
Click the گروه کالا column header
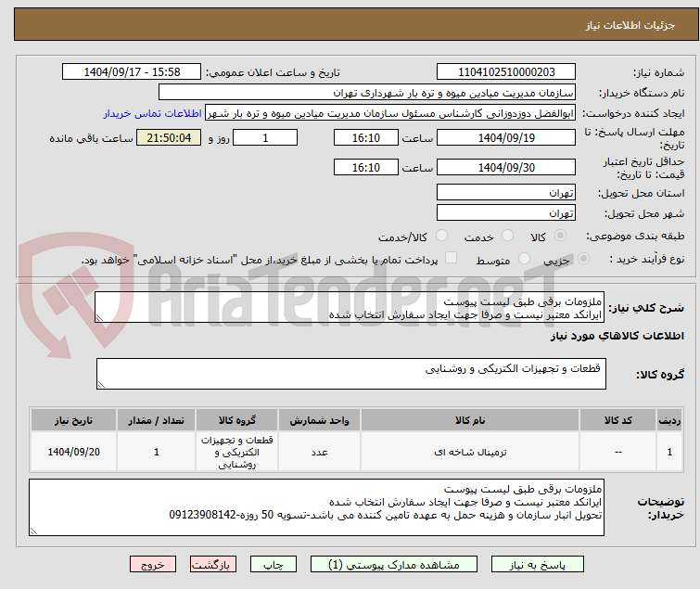tap(236, 420)
